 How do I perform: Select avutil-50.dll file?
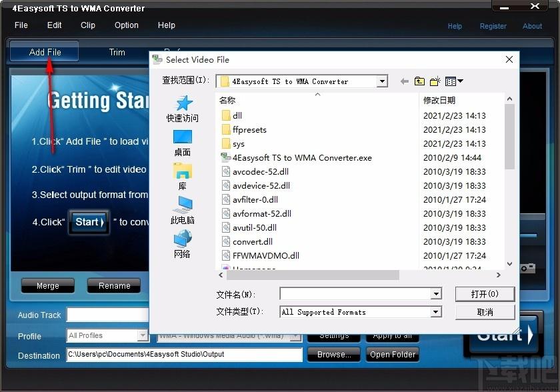pyautogui.click(x=249, y=228)
